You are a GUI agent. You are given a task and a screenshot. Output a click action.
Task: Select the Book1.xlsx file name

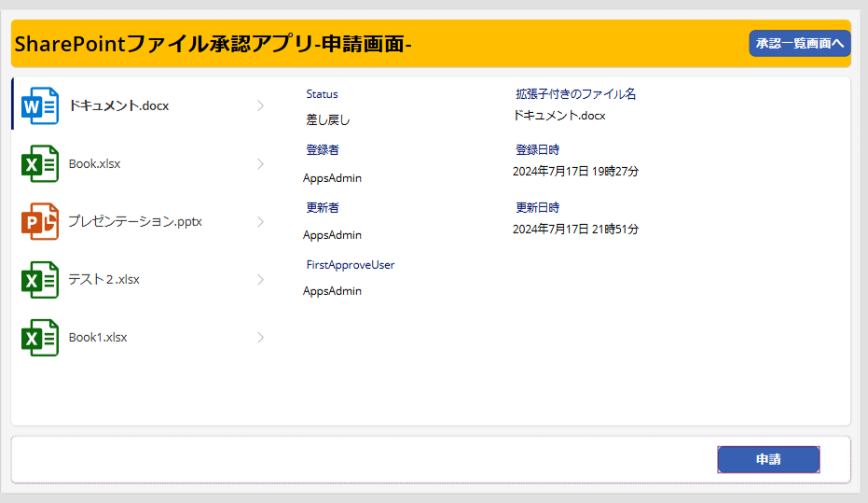[98, 338]
